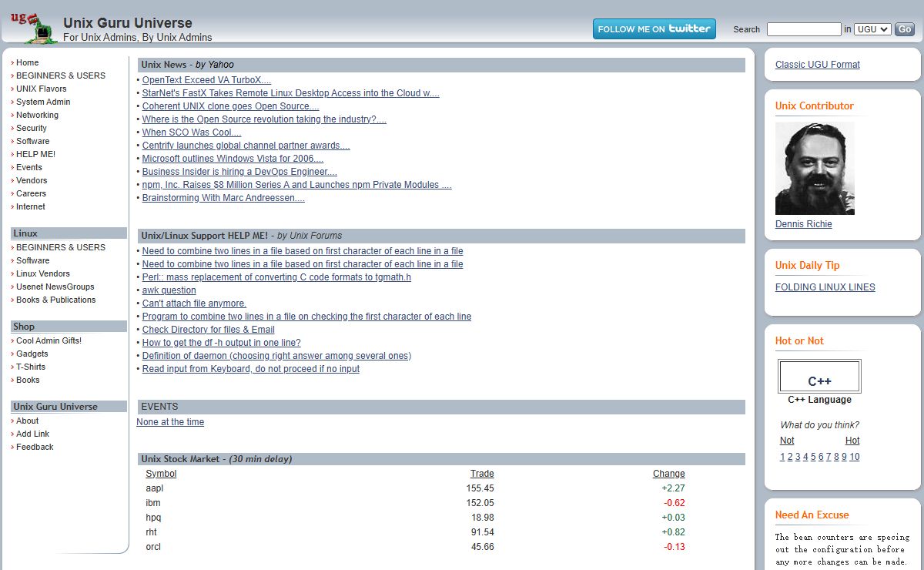924x570 pixels.
Task: Open Linux Vendors link
Action: click(43, 273)
